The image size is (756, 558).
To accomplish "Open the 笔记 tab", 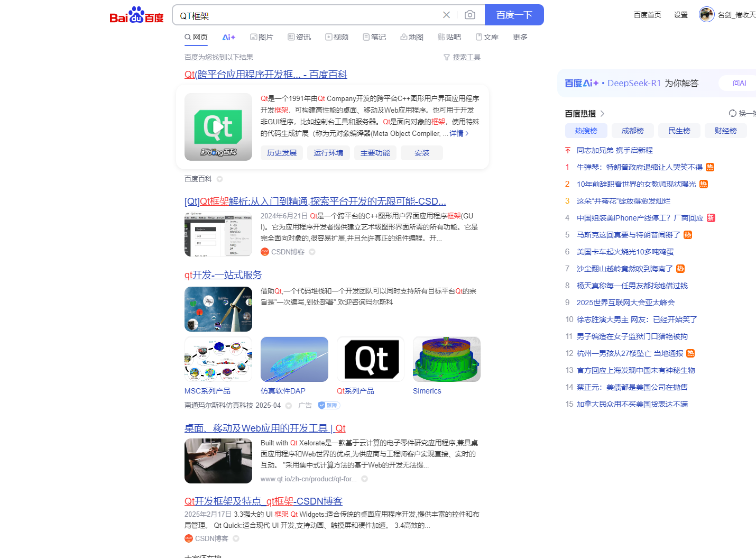I will (x=374, y=37).
